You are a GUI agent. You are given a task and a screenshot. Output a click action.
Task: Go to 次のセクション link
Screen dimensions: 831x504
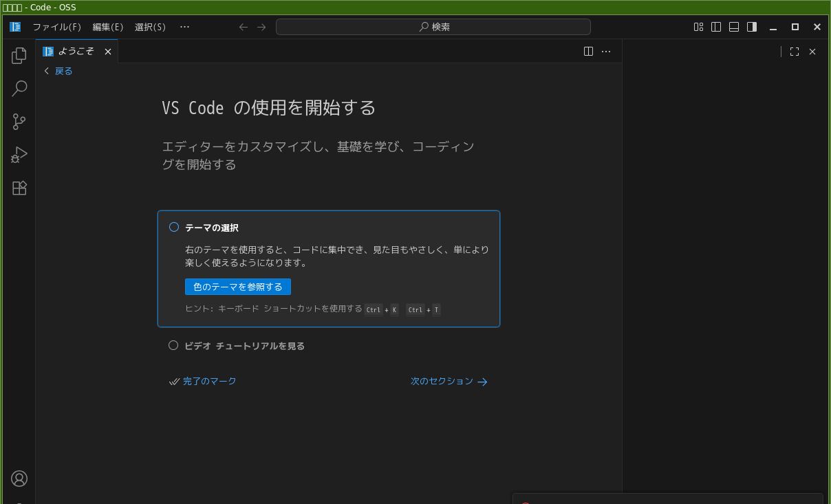click(449, 381)
